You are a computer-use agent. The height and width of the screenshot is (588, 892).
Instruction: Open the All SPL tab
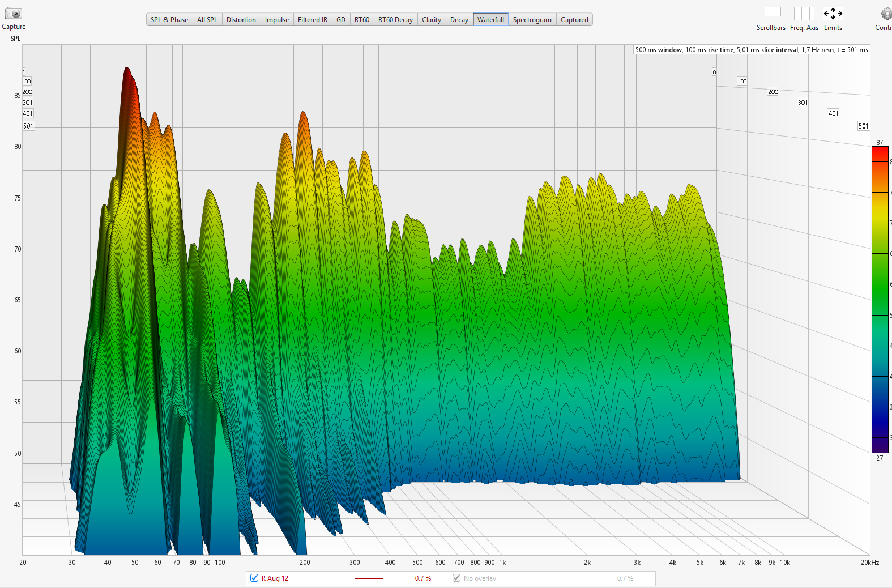[x=207, y=20]
